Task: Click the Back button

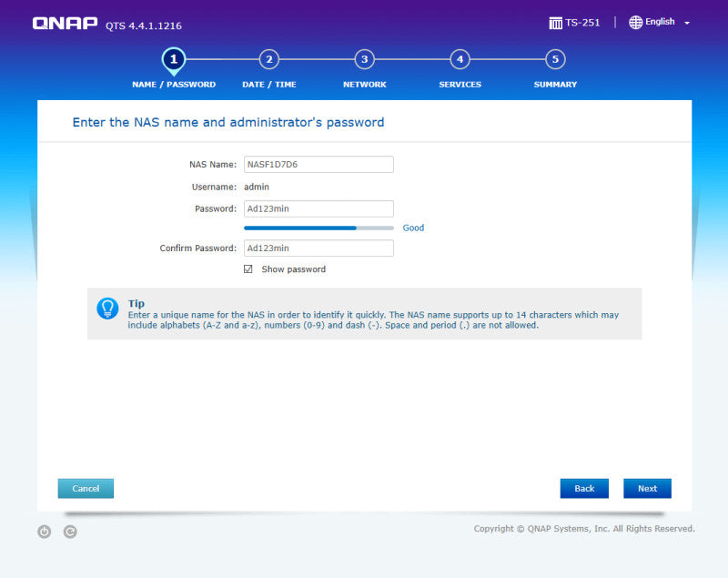Action: point(584,489)
